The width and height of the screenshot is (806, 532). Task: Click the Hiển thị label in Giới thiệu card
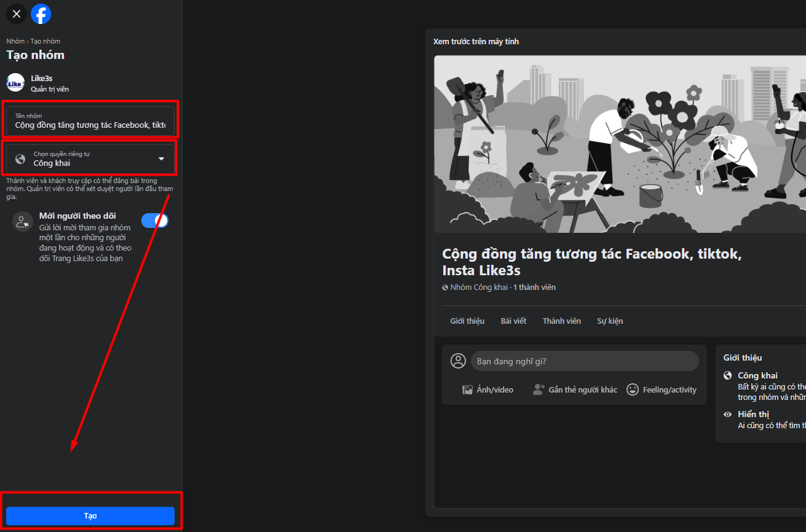pyautogui.click(x=753, y=415)
